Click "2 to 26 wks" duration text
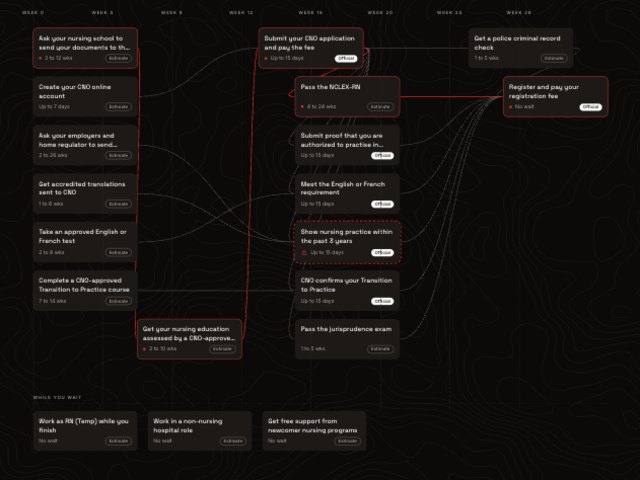The width and height of the screenshot is (640, 480). [x=53, y=156]
